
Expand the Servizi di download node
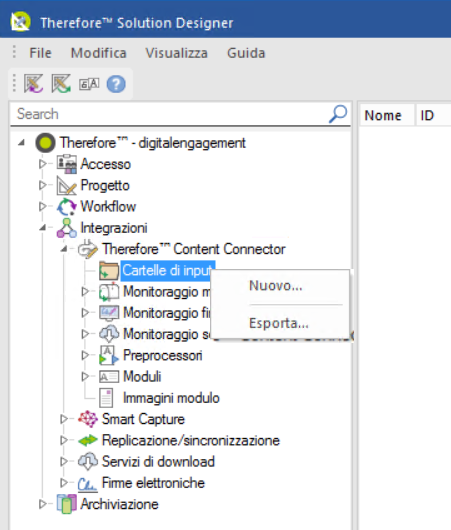tap(64, 462)
